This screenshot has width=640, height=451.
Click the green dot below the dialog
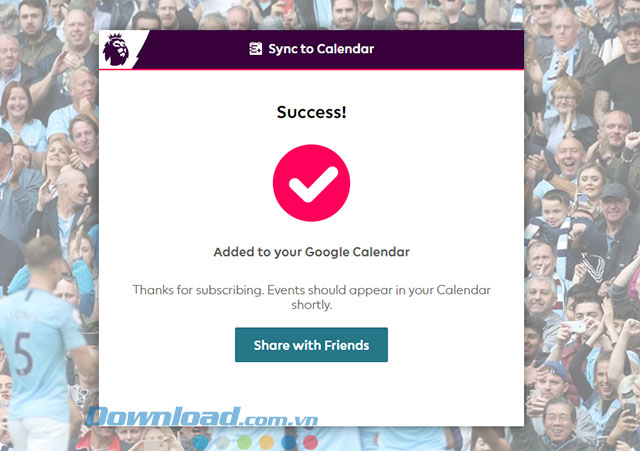point(245,441)
